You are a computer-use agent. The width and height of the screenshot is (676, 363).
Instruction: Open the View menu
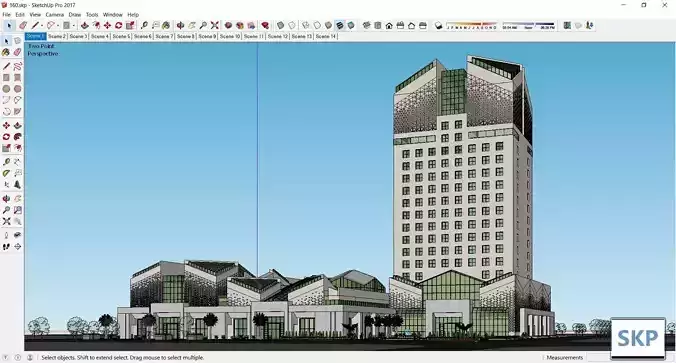point(35,15)
